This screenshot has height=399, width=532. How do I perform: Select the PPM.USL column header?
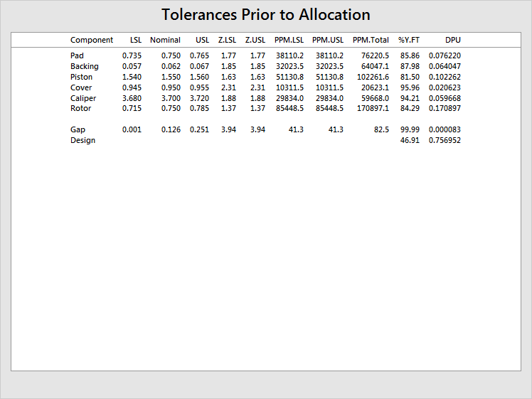328,40
